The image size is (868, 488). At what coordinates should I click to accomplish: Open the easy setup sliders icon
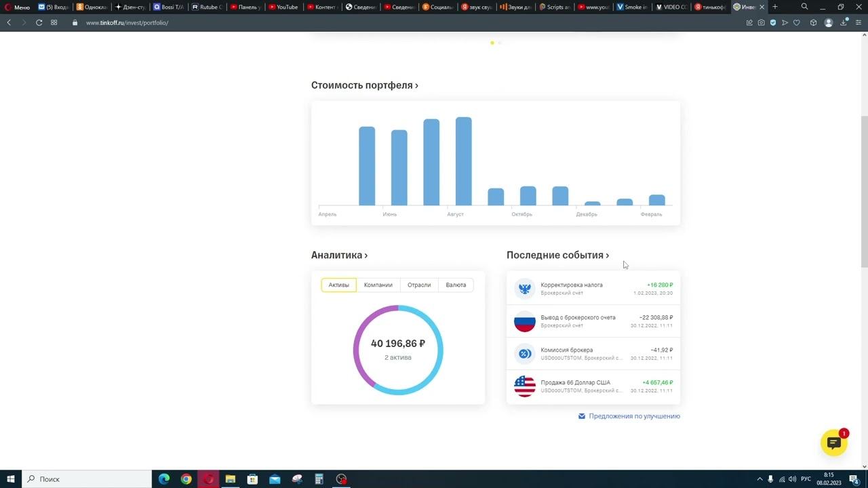click(858, 22)
